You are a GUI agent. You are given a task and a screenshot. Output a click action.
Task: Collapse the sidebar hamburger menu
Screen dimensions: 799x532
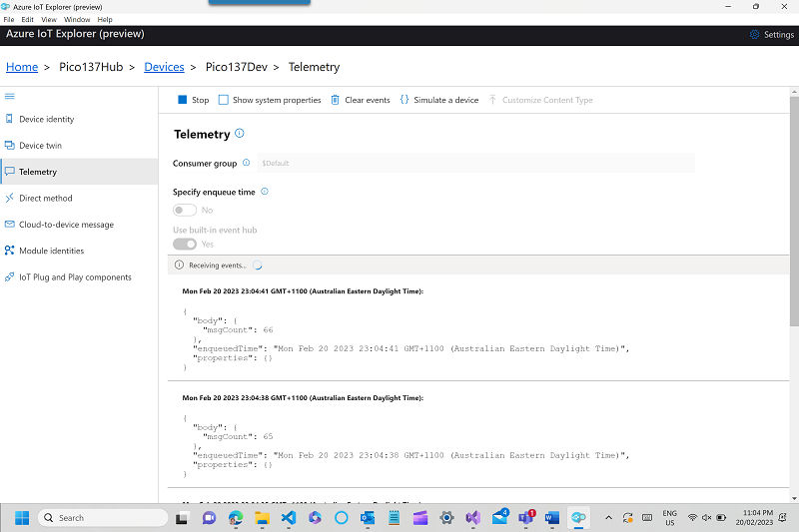click(x=10, y=96)
